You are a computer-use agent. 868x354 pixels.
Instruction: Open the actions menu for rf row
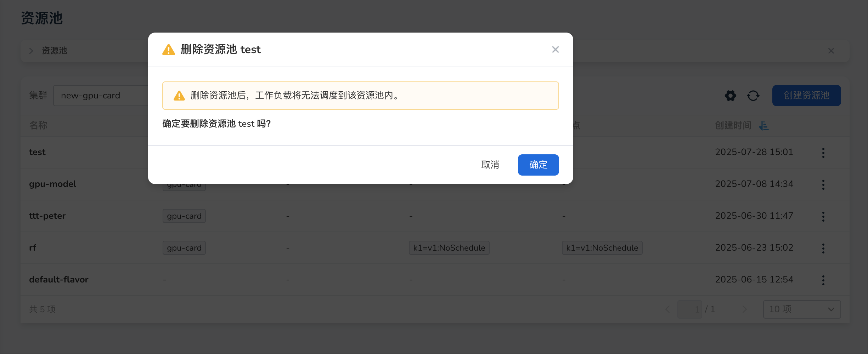[823, 248]
